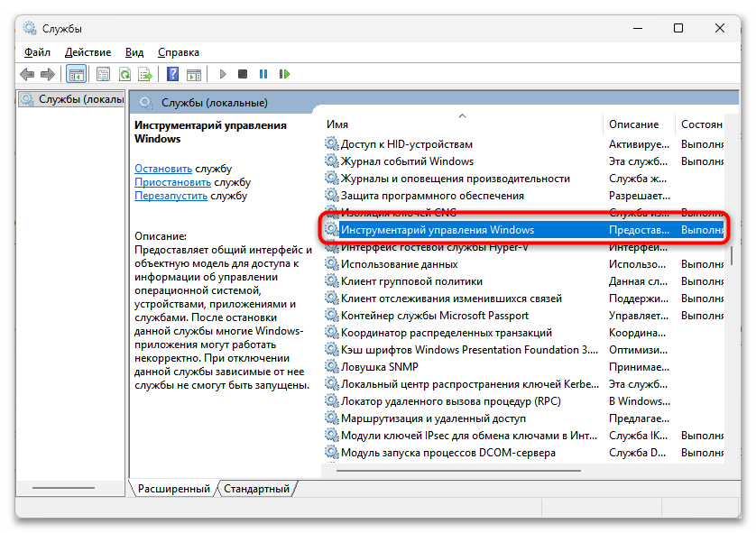Screen dimensions: 756x533
Task: Select Модули ключей IPsec service row
Action: click(x=523, y=436)
